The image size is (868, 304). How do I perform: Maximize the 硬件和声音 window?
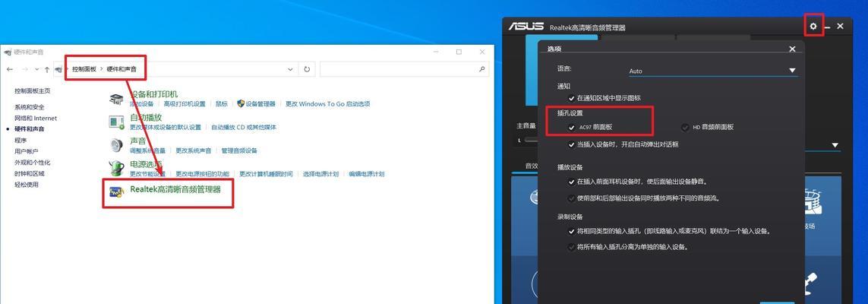tap(459, 52)
